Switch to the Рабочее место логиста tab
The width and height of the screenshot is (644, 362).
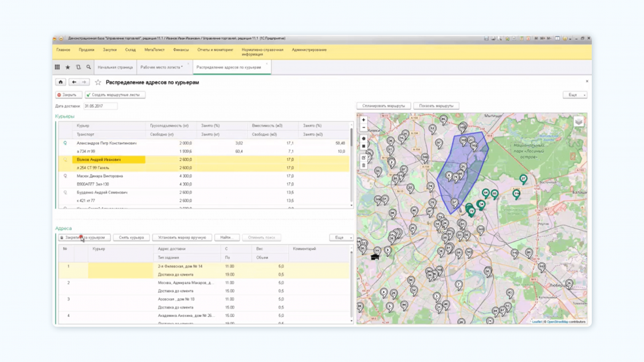pos(161,67)
